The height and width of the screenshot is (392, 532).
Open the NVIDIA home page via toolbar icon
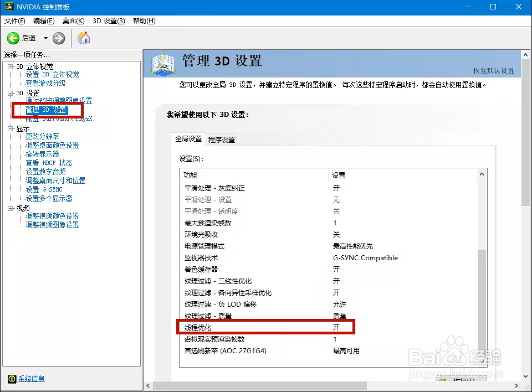[84, 38]
